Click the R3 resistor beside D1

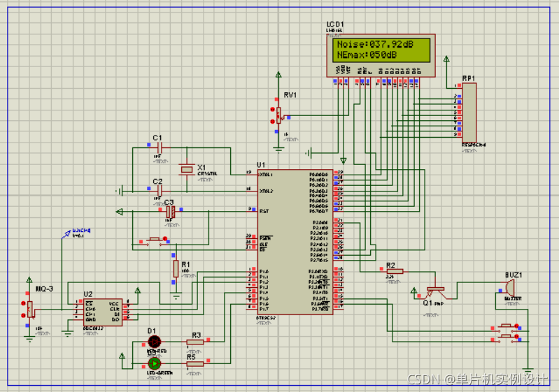click(195, 342)
